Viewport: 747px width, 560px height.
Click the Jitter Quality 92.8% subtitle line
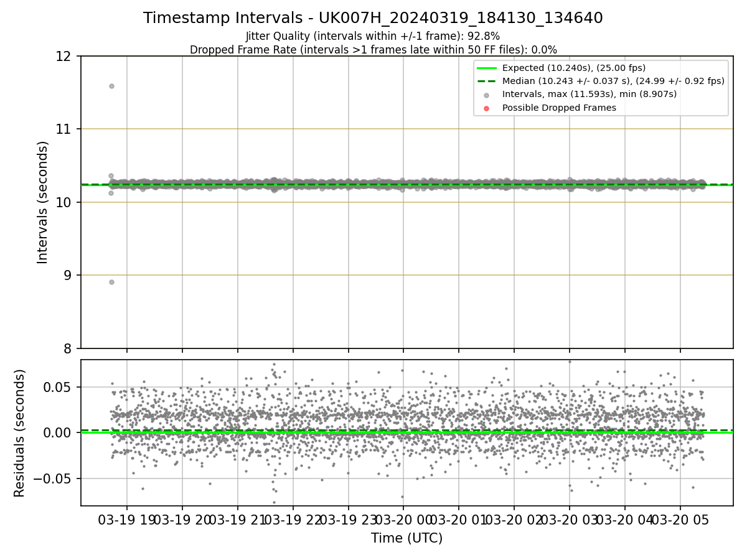pyautogui.click(x=373, y=37)
